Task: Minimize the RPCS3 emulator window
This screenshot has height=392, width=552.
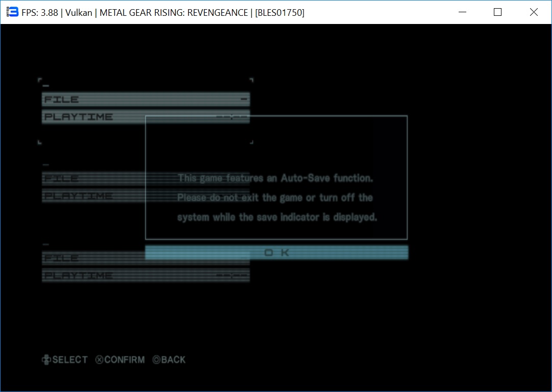Action: pos(463,12)
